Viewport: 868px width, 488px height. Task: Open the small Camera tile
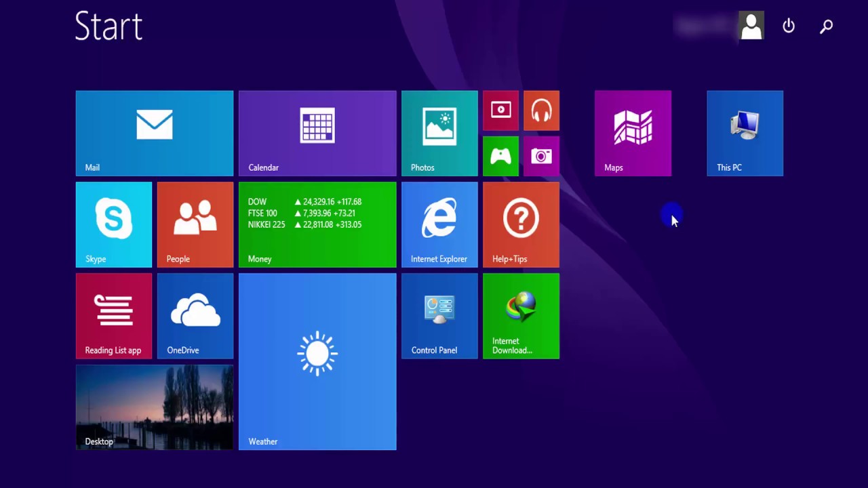541,157
